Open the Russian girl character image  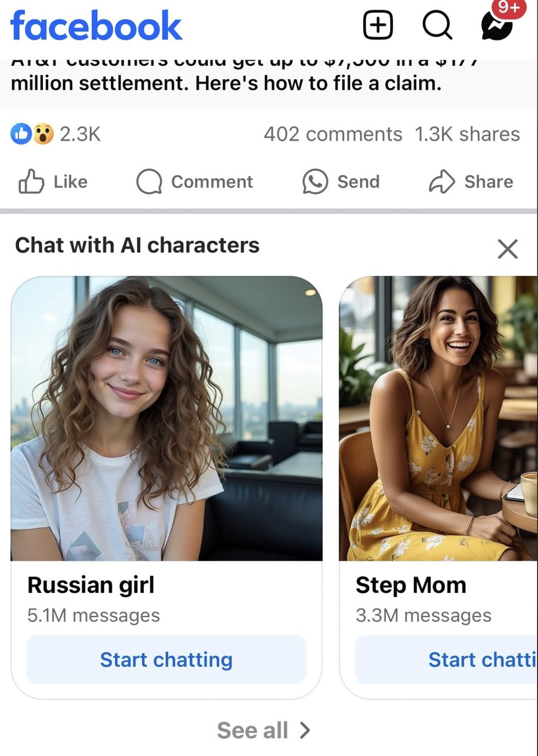(x=166, y=418)
